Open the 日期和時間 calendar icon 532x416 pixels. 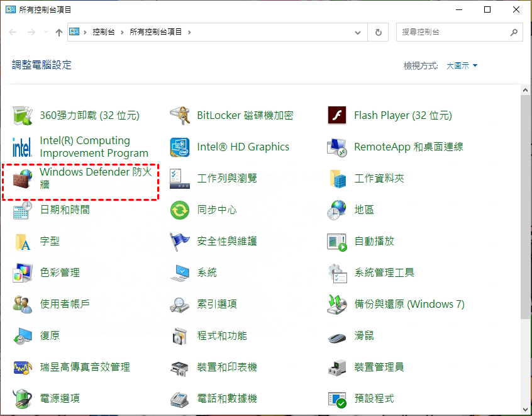(x=23, y=210)
